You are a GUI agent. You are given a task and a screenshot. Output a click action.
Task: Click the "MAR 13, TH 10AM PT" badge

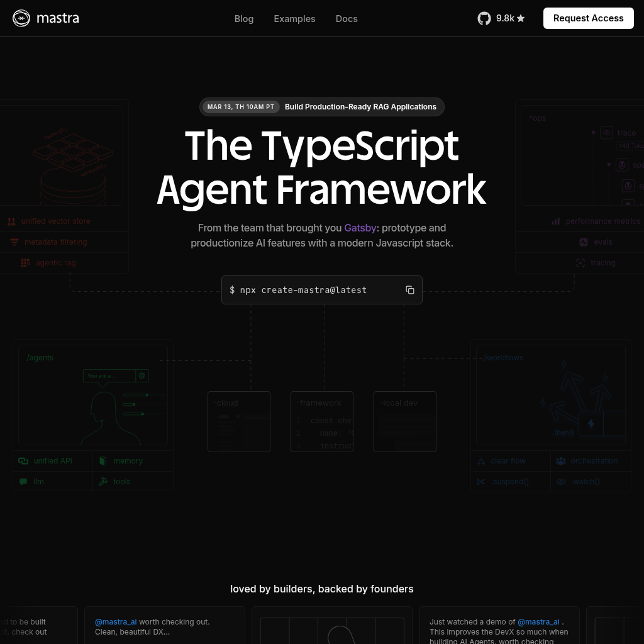click(241, 107)
